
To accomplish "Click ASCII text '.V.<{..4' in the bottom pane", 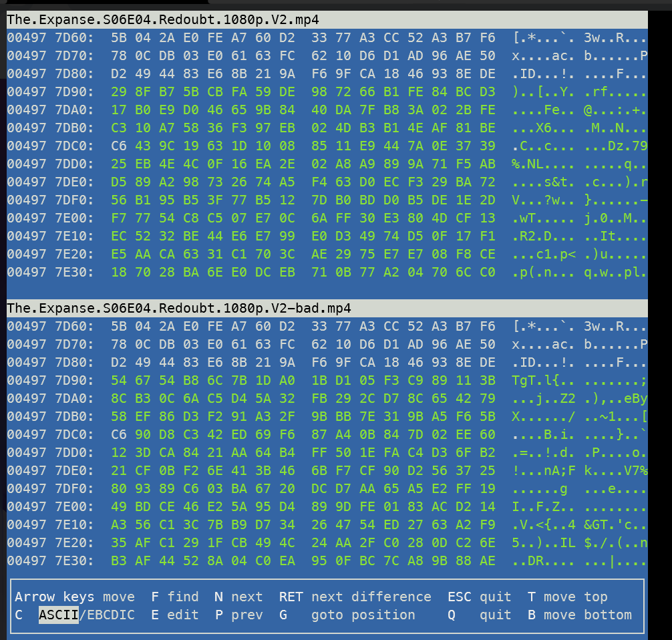I will [544, 524].
